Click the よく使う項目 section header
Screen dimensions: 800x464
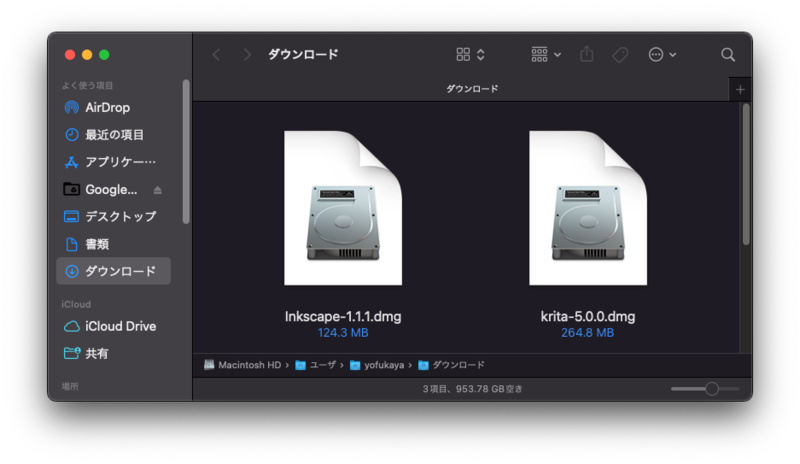pyautogui.click(x=87, y=85)
